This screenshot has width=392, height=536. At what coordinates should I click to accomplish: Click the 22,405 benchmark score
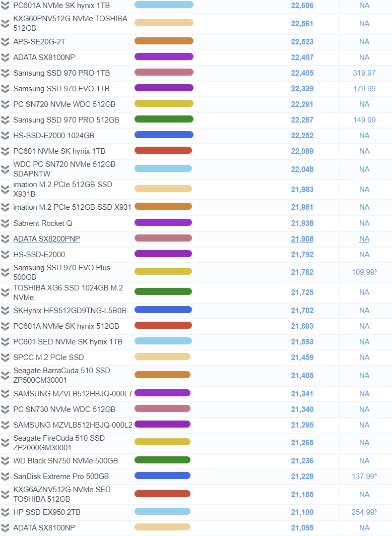tap(302, 73)
